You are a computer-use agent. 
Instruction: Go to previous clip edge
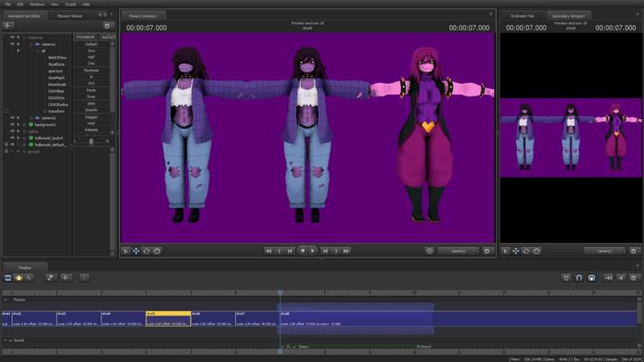click(279, 251)
